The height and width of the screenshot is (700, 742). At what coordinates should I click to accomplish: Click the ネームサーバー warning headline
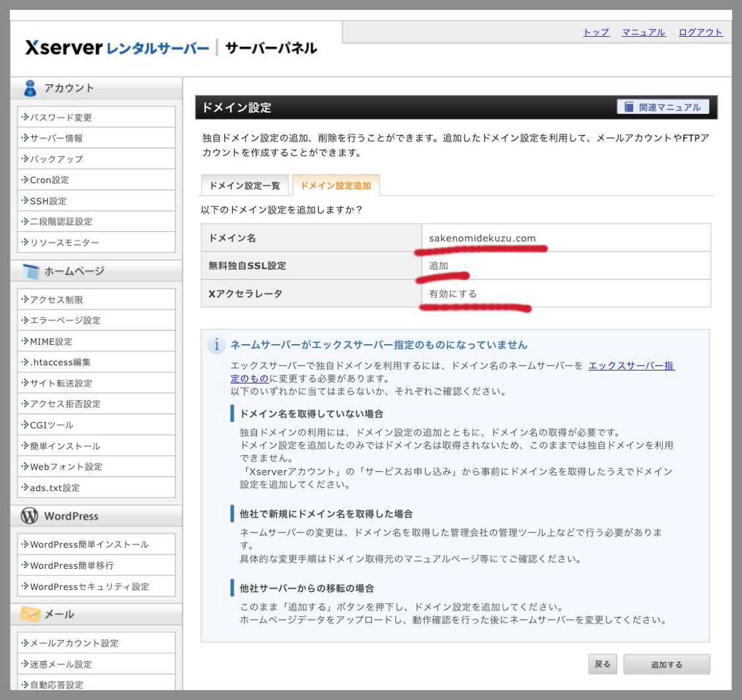[x=379, y=345]
